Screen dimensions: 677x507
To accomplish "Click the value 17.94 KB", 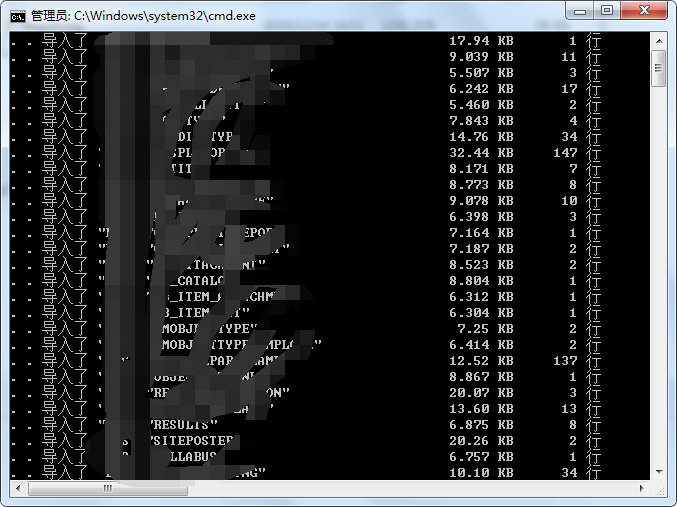I will pyautogui.click(x=481, y=41).
